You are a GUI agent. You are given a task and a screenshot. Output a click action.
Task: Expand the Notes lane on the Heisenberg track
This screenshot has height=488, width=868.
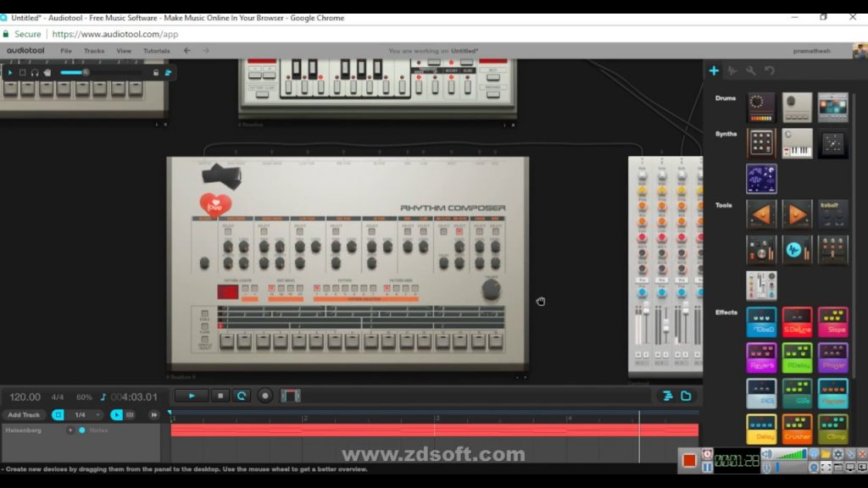click(x=70, y=429)
